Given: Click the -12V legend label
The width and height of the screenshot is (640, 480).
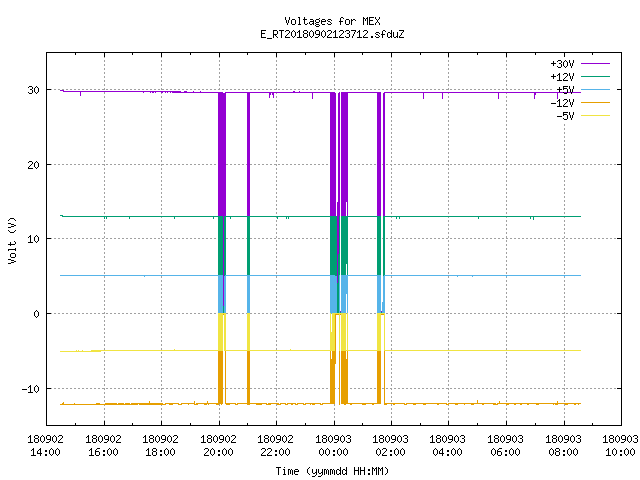Looking at the screenshot, I should coord(562,103).
